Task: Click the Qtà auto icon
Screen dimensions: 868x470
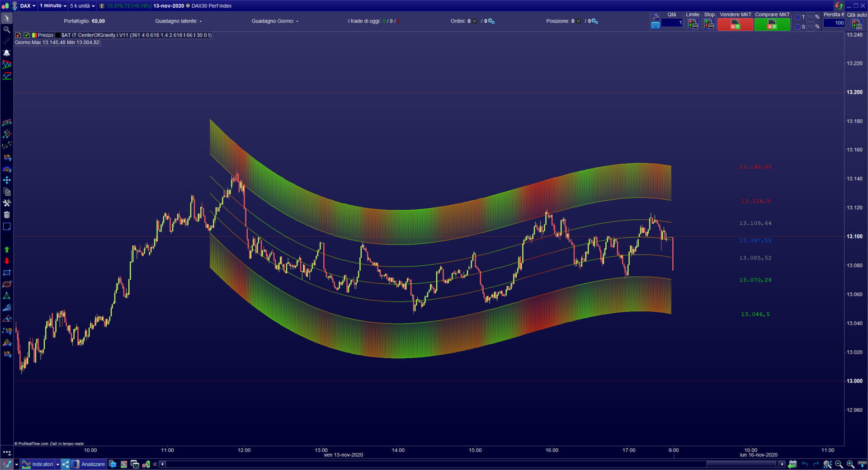Action: click(857, 24)
